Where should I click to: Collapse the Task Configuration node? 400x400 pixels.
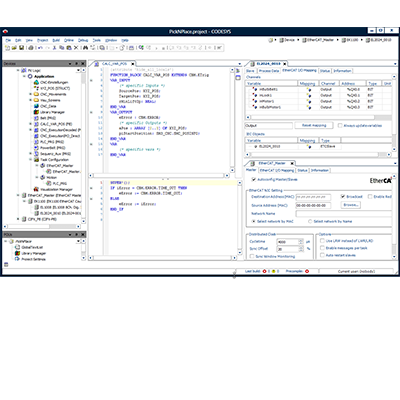[x=30, y=160]
